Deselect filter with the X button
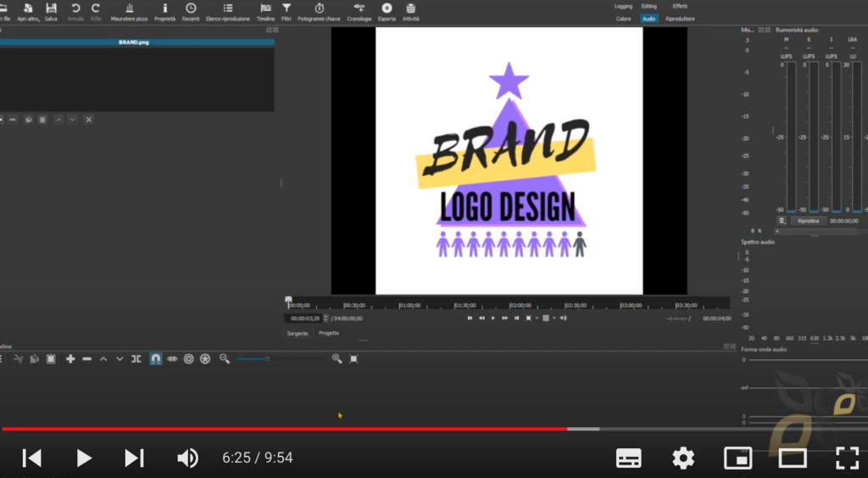This screenshot has height=478, width=868. [x=88, y=119]
